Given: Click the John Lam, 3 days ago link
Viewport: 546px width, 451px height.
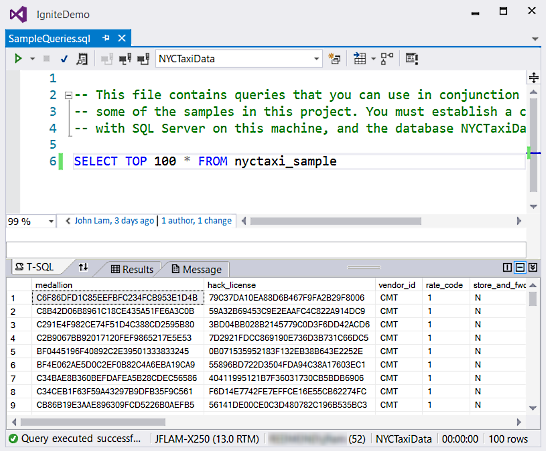Looking at the screenshot, I should point(114,221).
